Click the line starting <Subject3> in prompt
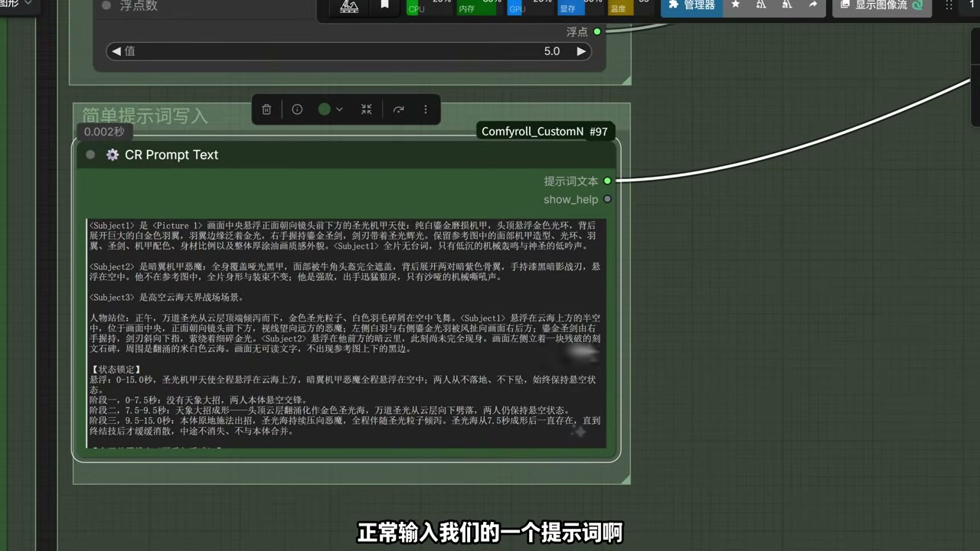Image resolution: width=980 pixels, height=551 pixels. tap(166, 297)
